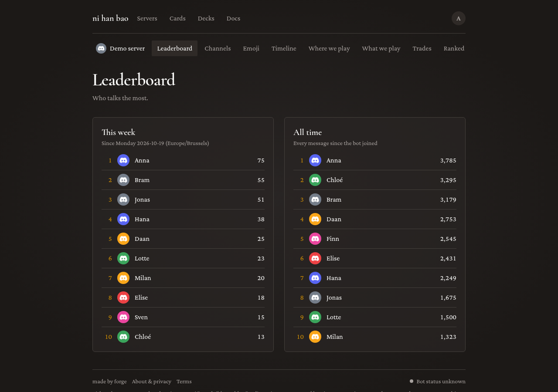Click Chloé's avatar in All time list
The width and height of the screenshot is (558, 392).
(x=315, y=180)
